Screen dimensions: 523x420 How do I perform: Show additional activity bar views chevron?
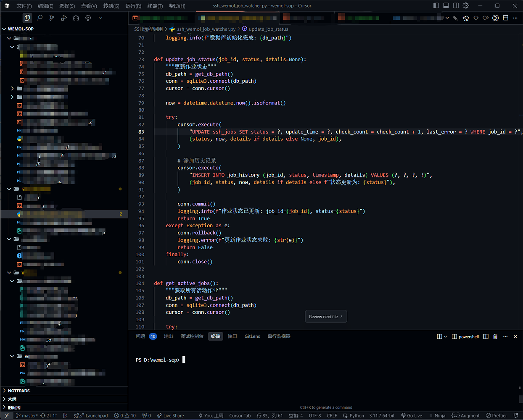tap(100, 18)
